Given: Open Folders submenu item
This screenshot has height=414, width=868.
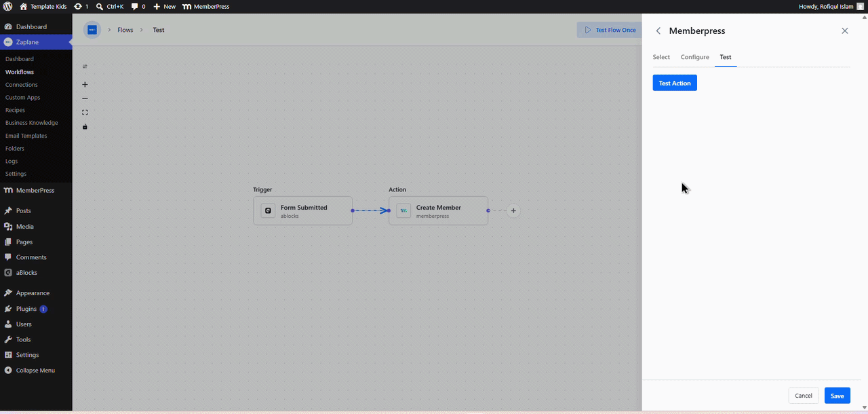Looking at the screenshot, I should (15, 148).
